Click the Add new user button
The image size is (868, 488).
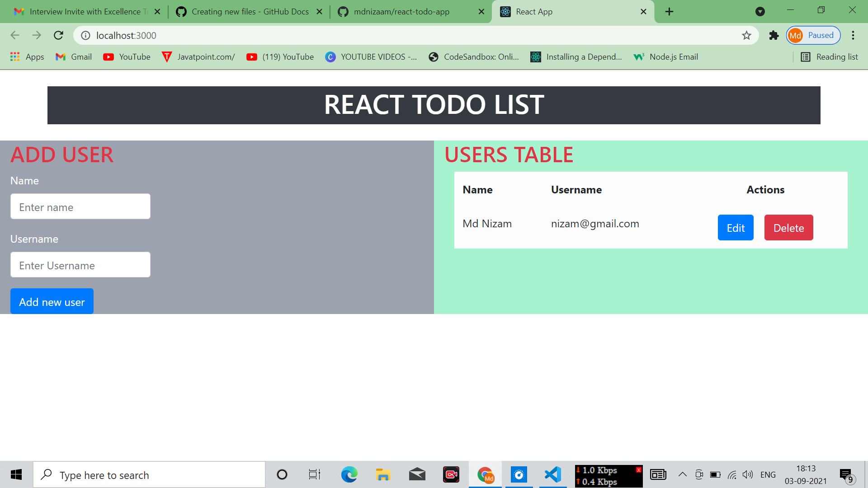(52, 301)
